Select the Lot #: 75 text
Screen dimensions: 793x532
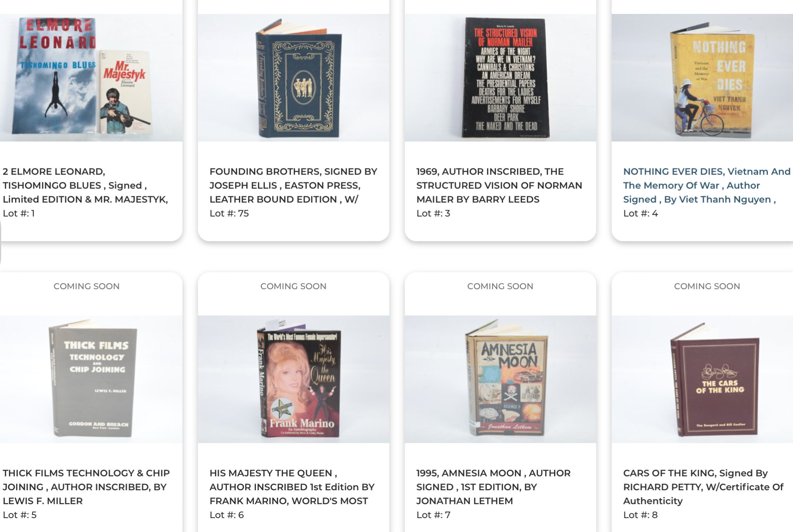229,213
